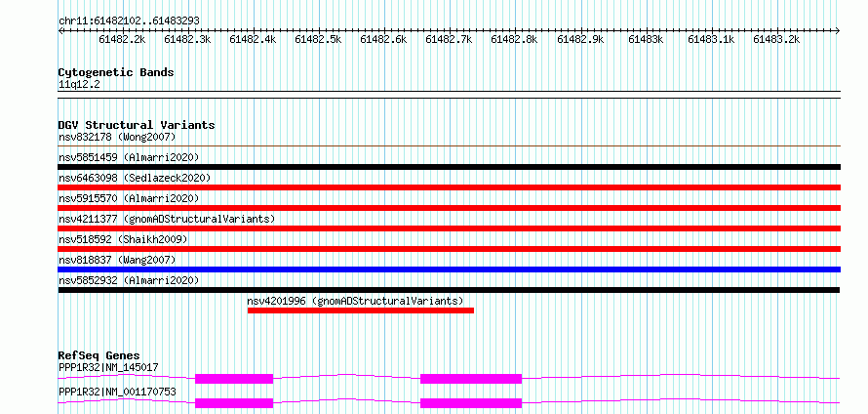Click the 61482.8k ruler tick label

(x=514, y=39)
